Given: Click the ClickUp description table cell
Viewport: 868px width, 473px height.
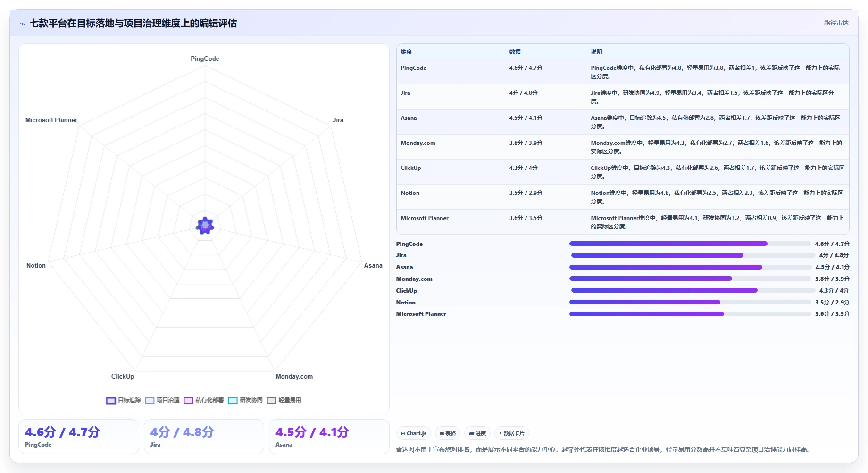Looking at the screenshot, I should click(x=718, y=172).
